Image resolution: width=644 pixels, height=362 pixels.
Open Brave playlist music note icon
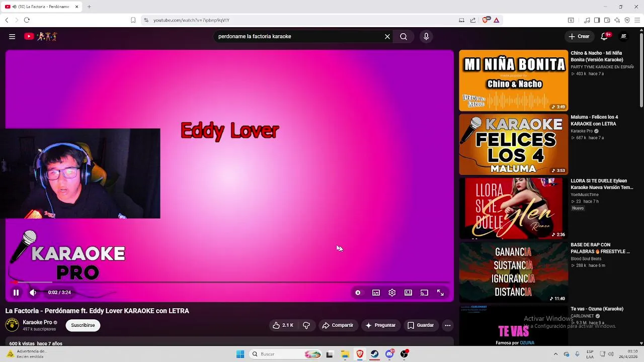587,20
